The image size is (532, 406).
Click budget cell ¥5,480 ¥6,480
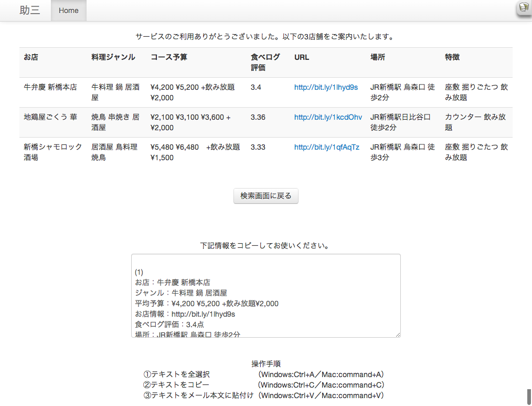click(x=195, y=152)
